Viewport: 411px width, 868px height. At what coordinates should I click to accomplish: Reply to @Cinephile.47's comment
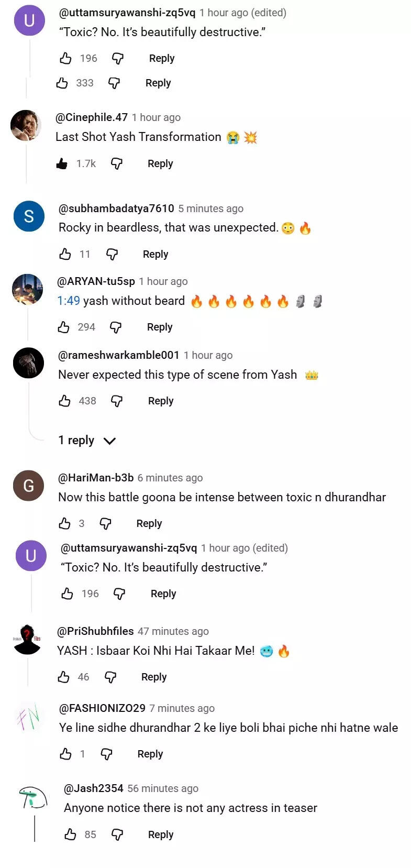pos(160,163)
